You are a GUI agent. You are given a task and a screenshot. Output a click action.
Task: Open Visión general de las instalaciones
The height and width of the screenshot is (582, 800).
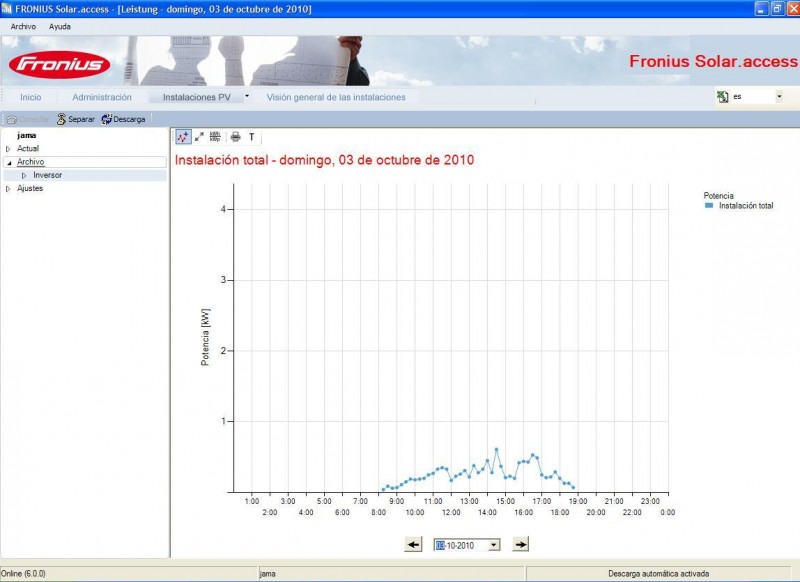click(336, 97)
